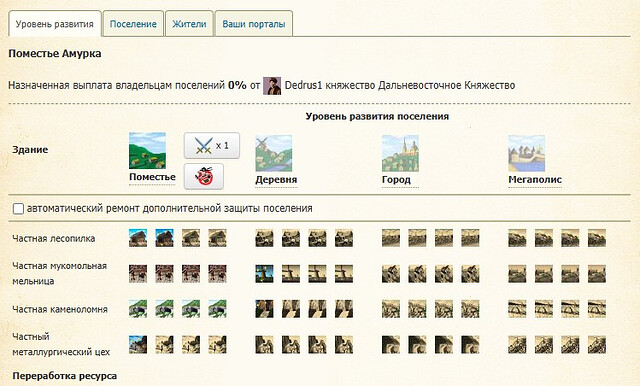Click the Поместье Амурка heading
Viewport: 640px width, 386px height.
tap(55, 53)
